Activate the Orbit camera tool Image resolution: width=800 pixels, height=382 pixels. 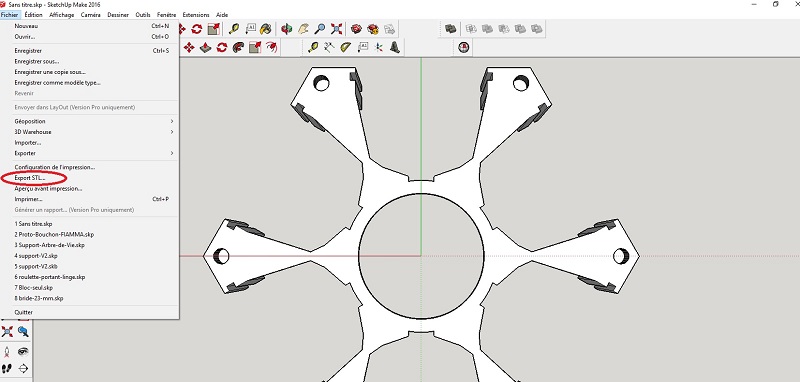click(287, 29)
